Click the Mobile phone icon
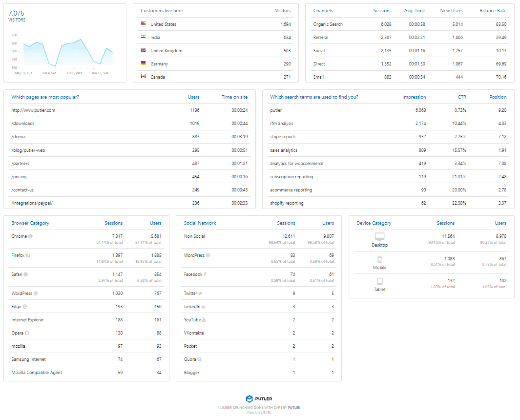This screenshot has height=420, width=520. coord(380,259)
